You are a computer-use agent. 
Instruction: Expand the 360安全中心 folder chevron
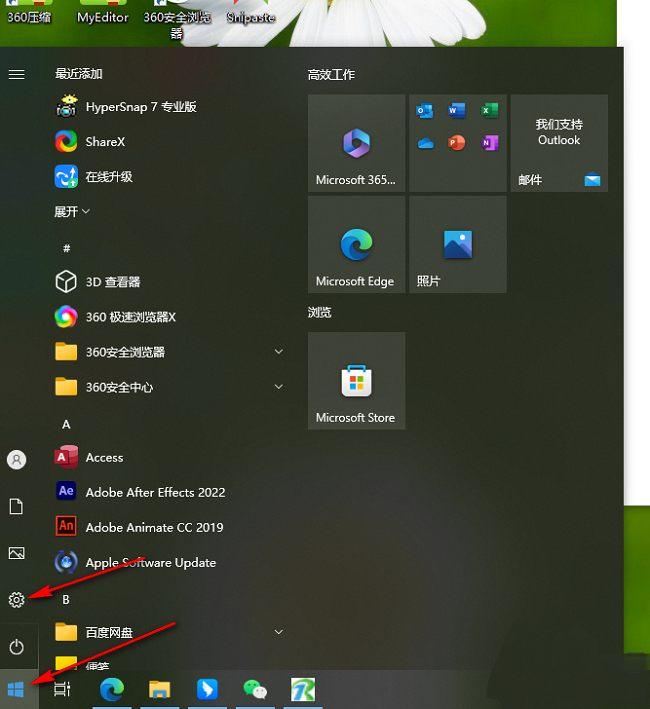[279, 387]
